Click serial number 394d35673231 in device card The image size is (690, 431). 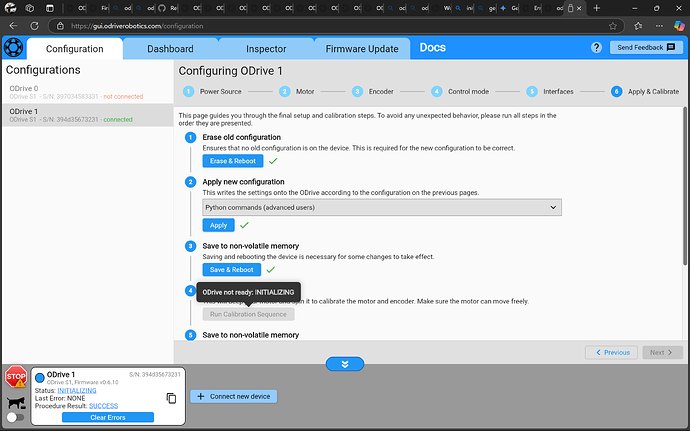point(155,375)
